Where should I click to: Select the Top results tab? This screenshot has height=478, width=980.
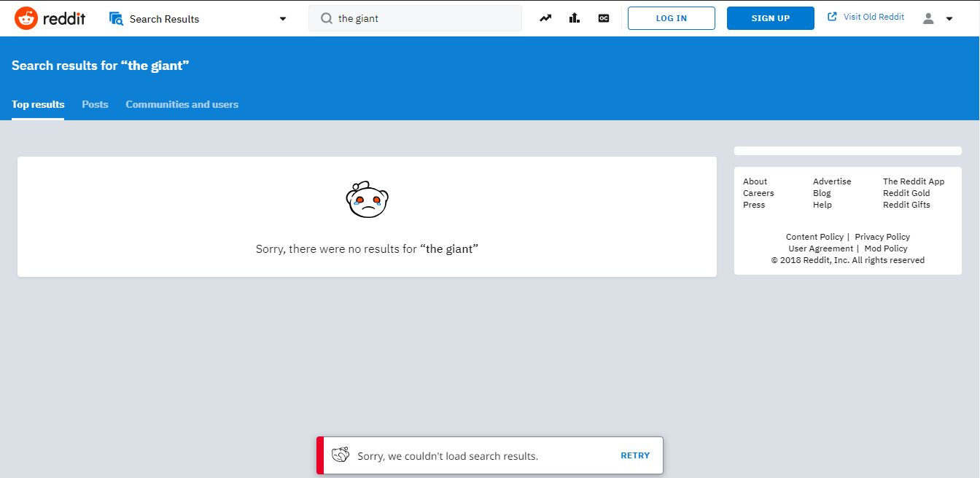(37, 104)
